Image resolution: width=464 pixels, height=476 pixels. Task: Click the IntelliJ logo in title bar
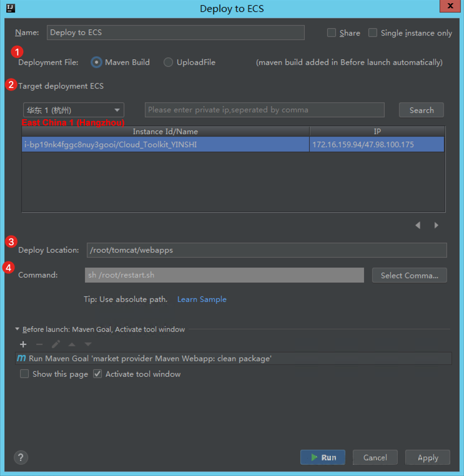(11, 8)
